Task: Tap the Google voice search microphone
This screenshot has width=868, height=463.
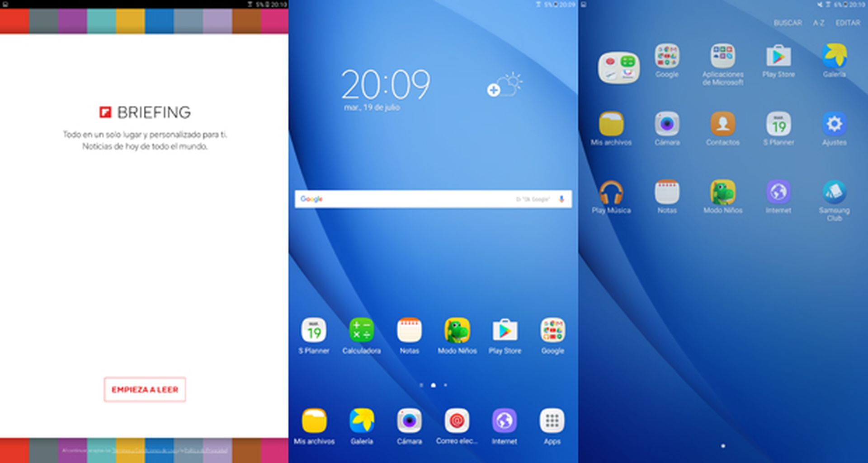Action: pyautogui.click(x=561, y=199)
